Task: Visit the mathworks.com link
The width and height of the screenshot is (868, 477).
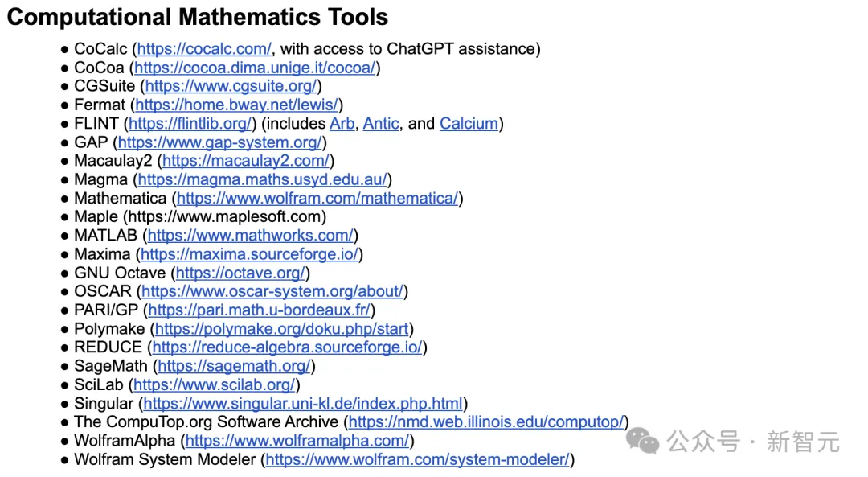Action: click(250, 236)
